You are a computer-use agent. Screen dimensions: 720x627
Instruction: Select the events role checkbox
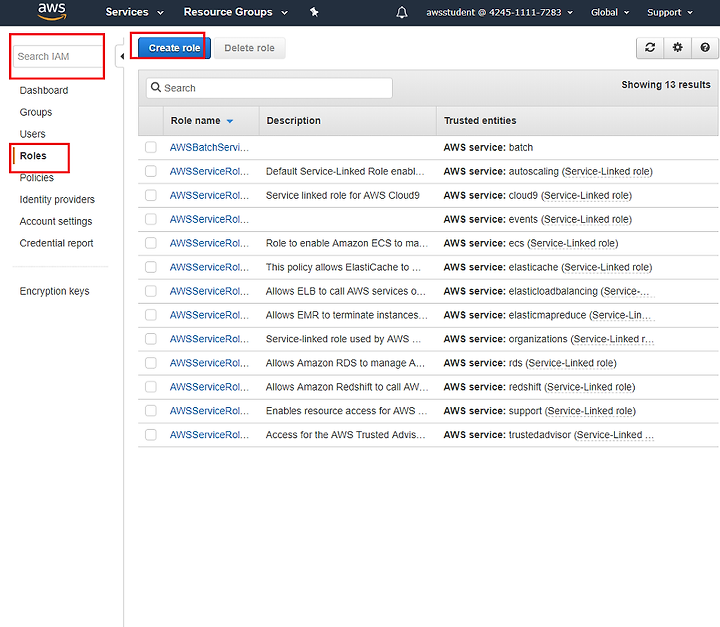(151, 219)
